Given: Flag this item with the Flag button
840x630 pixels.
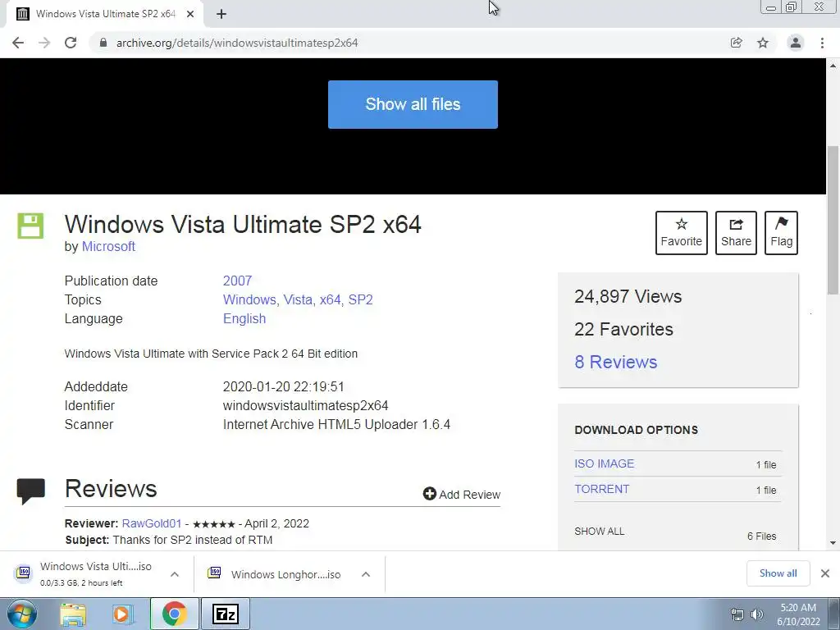Looking at the screenshot, I should point(781,233).
